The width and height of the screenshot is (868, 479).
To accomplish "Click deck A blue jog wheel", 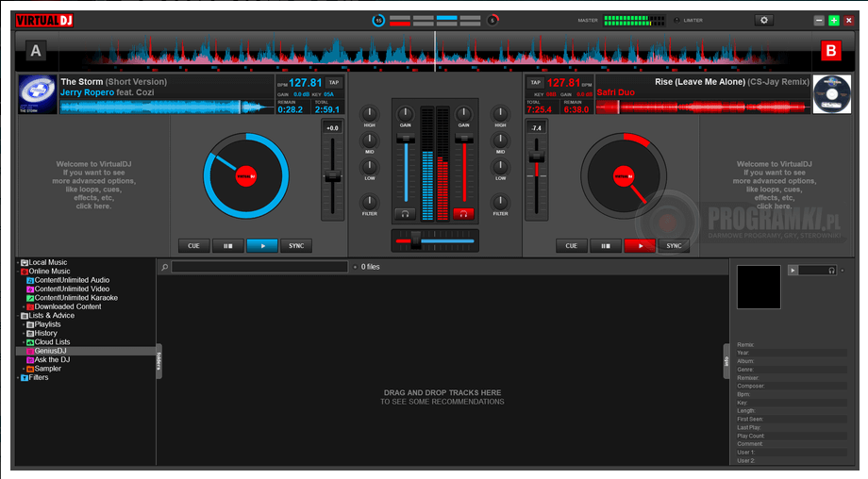I will pyautogui.click(x=246, y=176).
